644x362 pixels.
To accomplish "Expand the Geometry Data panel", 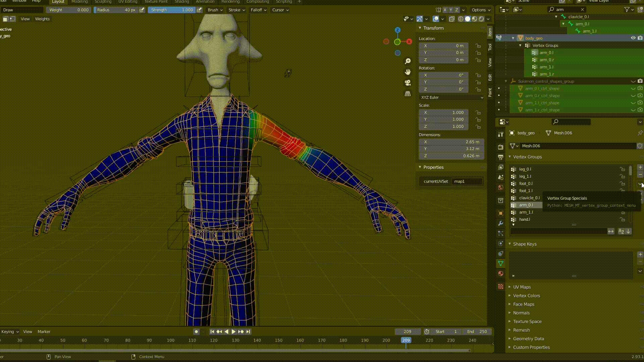I will click(528, 339).
